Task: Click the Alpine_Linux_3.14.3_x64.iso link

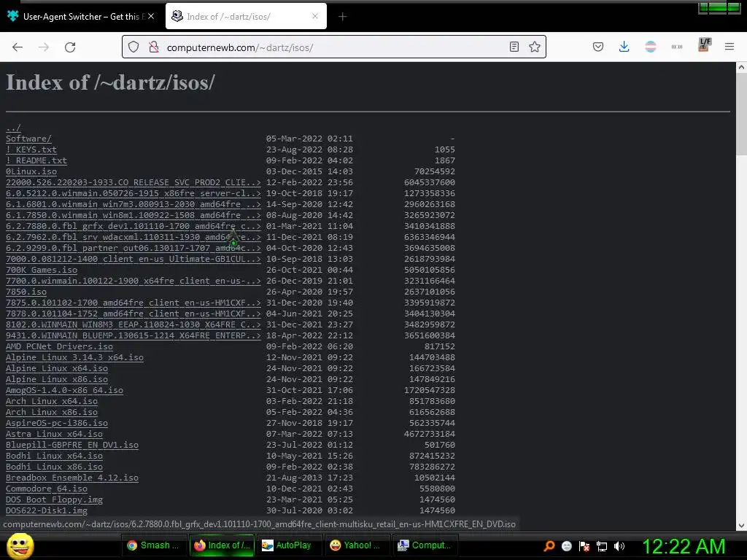Action: click(x=74, y=357)
